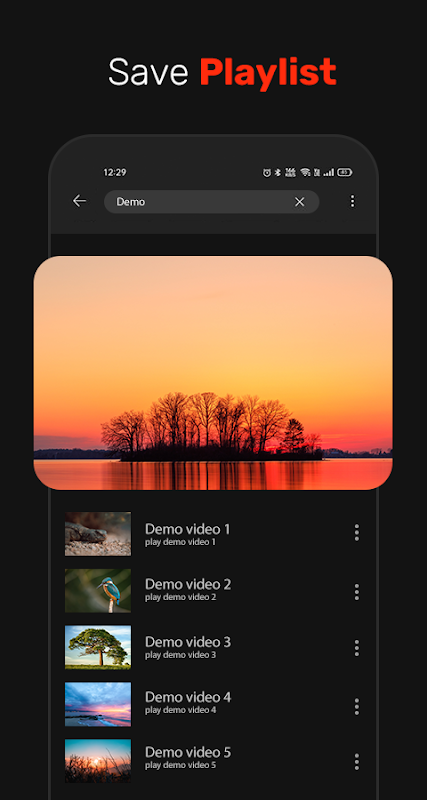Play the Demo video 2 title
The height and width of the screenshot is (800, 427).
(188, 584)
